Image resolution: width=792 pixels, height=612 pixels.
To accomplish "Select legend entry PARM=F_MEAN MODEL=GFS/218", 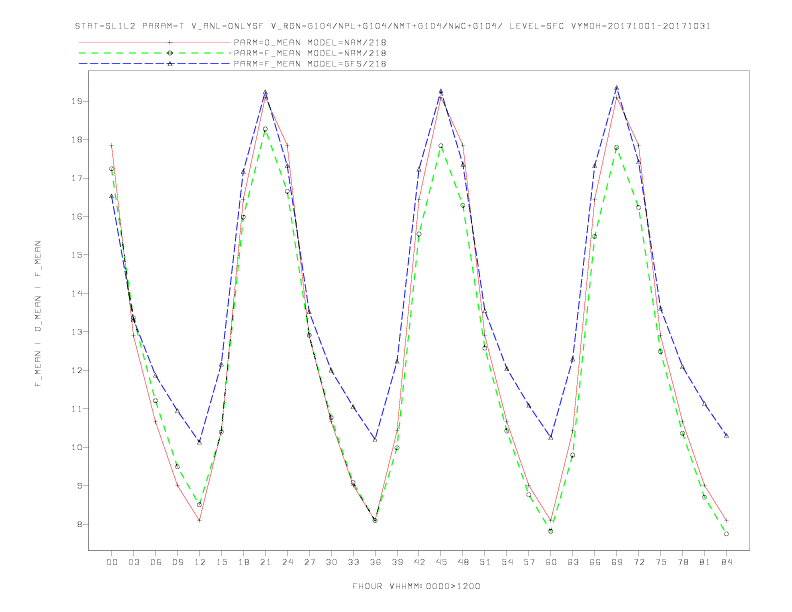I will (x=310, y=64).
